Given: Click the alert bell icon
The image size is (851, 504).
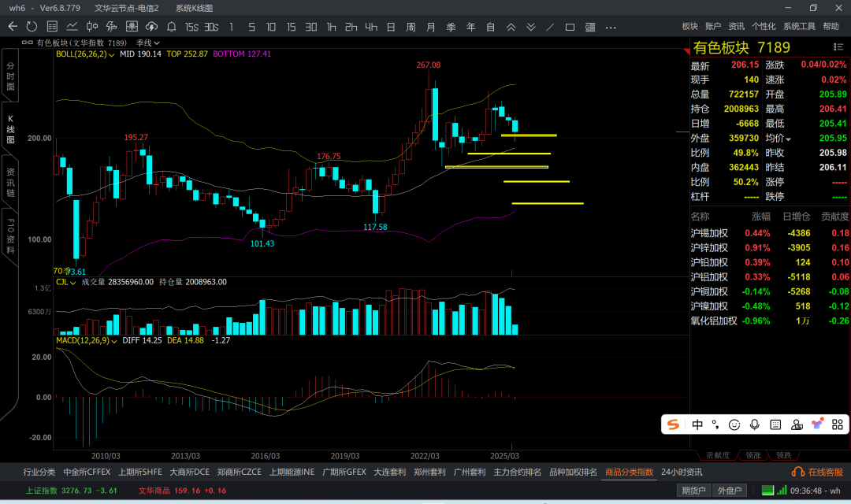Looking at the screenshot, I should click(x=172, y=27).
